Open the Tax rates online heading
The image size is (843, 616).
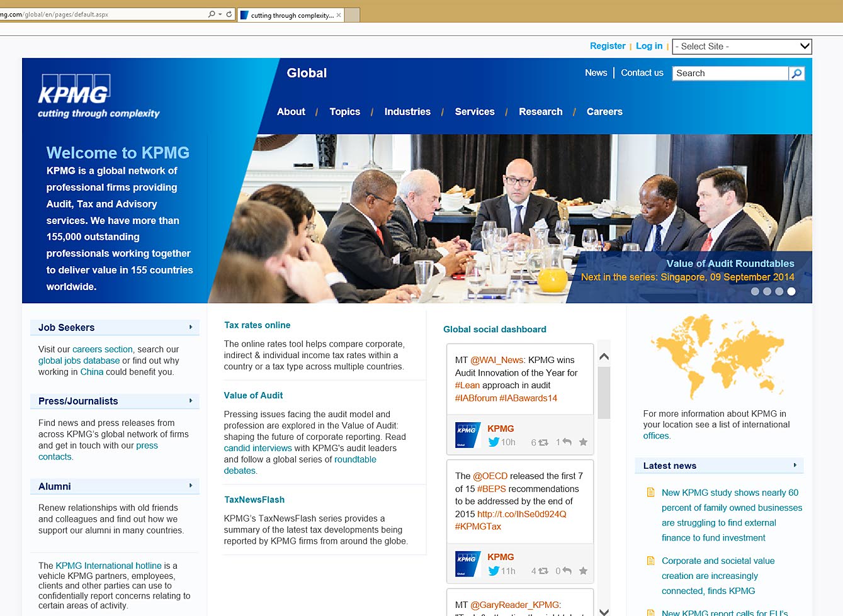pos(257,325)
